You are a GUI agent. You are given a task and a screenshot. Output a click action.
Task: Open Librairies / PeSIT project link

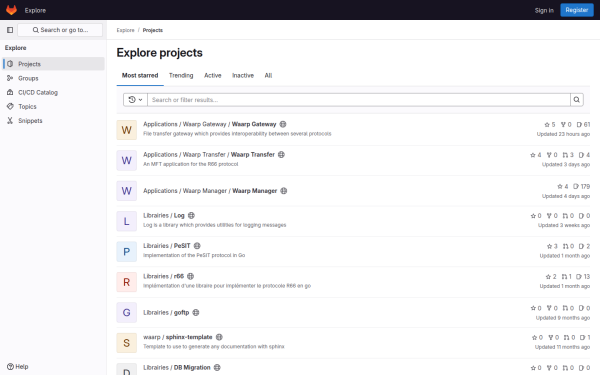pyautogui.click(x=167, y=246)
